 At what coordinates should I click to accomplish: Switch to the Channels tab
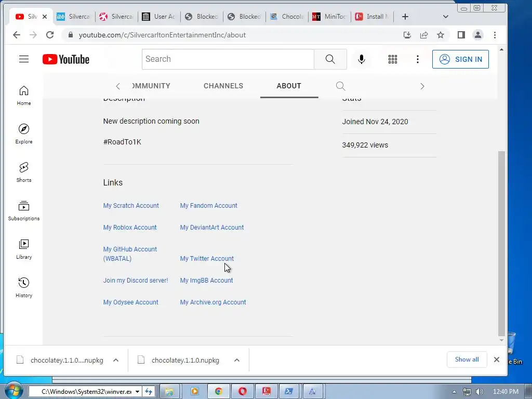223,86
